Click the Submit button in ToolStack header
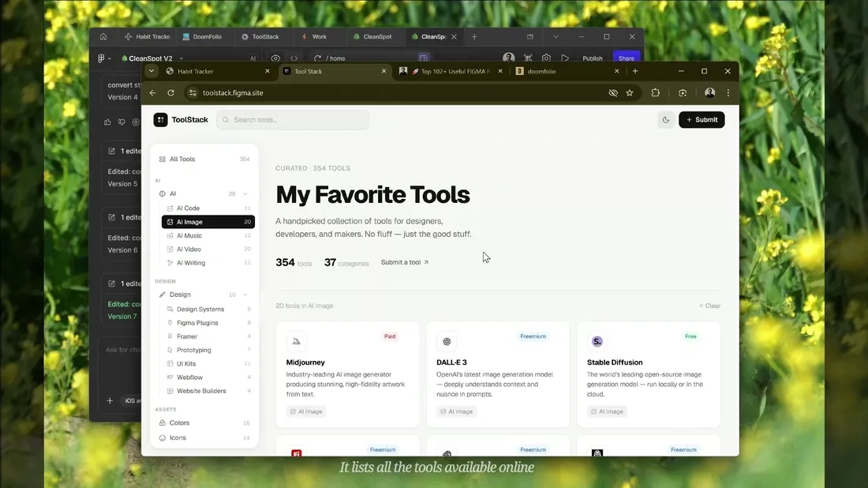The width and height of the screenshot is (868, 488). tap(702, 120)
